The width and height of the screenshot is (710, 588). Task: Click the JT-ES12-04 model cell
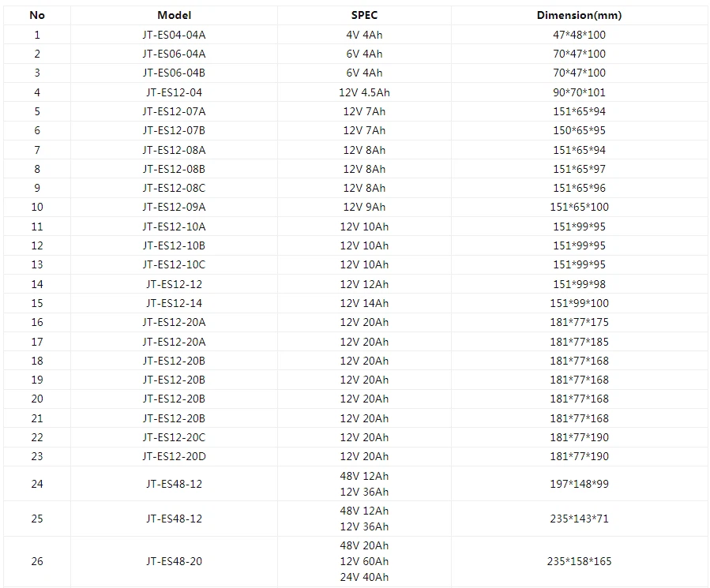(174, 92)
